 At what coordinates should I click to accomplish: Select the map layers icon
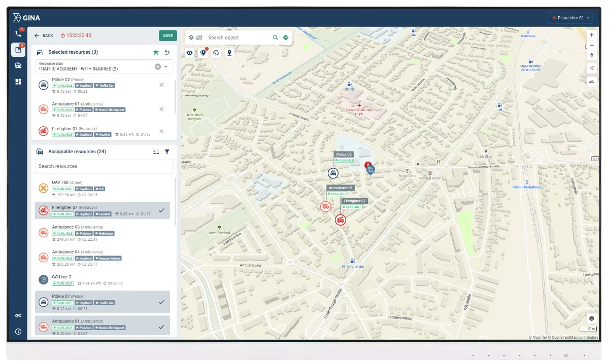191,37
